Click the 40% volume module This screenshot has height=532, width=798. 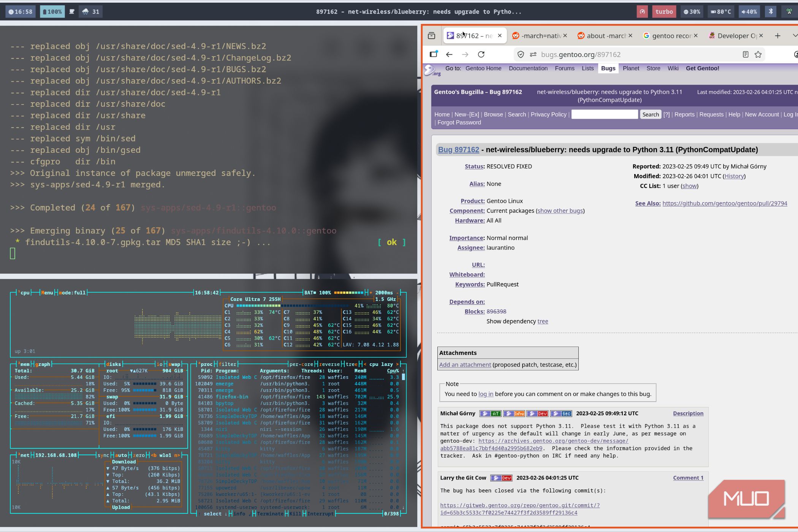[x=749, y=12]
